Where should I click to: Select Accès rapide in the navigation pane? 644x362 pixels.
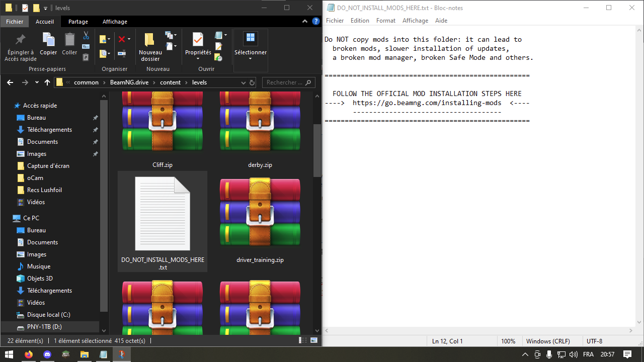point(40,106)
